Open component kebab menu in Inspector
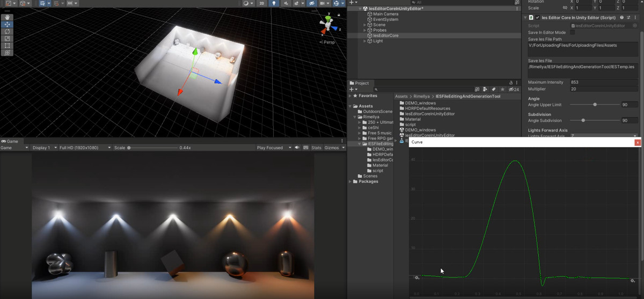The width and height of the screenshot is (644, 299). click(635, 18)
